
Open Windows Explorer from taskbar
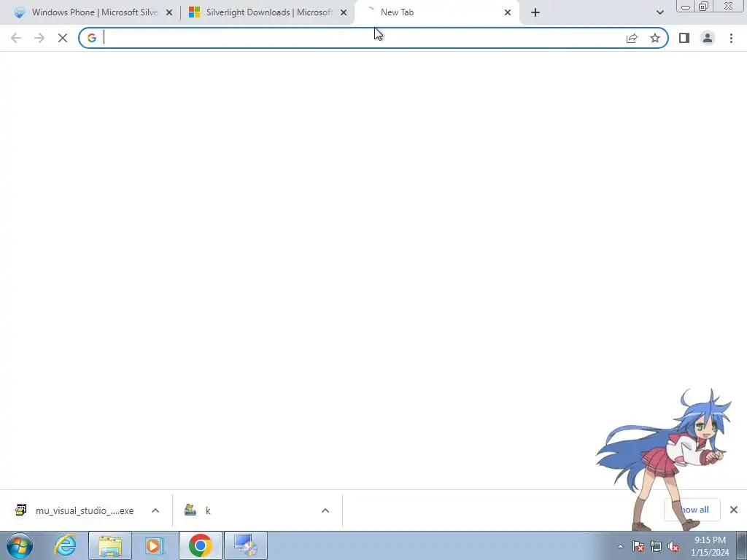[110, 545]
